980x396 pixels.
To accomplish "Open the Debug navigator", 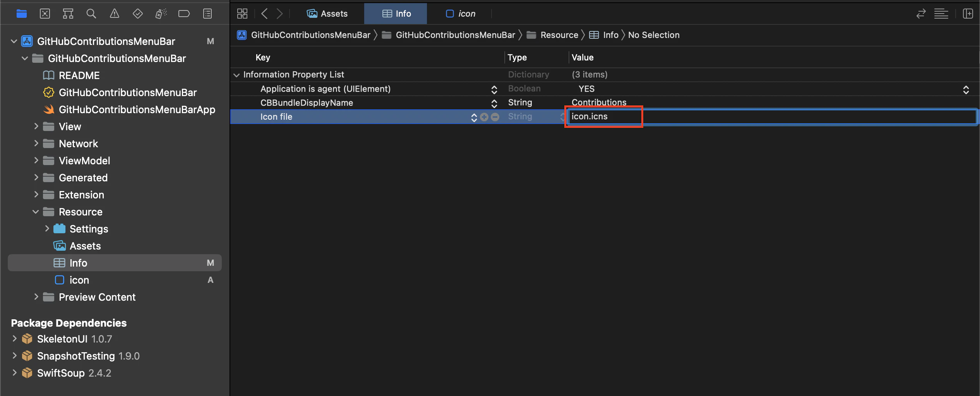I will pyautogui.click(x=161, y=14).
